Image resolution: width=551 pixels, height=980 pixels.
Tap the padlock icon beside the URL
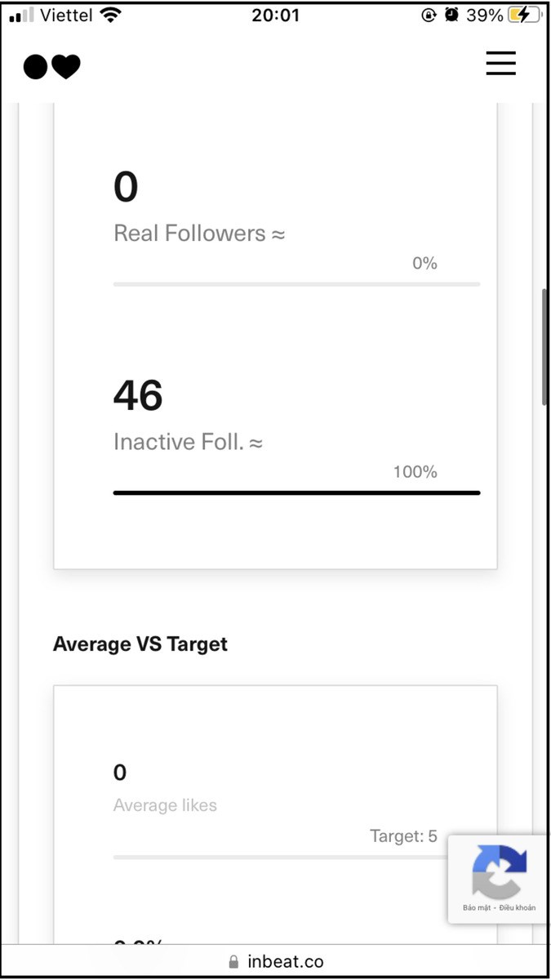[x=234, y=961]
